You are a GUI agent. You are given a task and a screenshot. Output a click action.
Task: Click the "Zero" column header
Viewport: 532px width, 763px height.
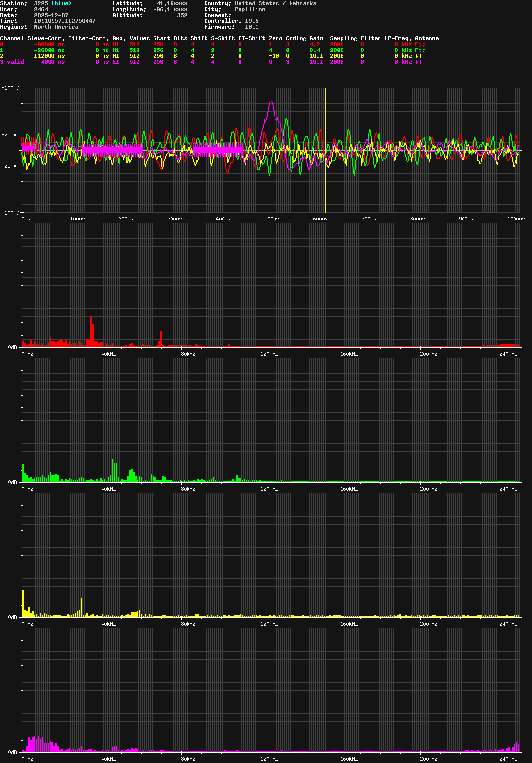pos(275,38)
